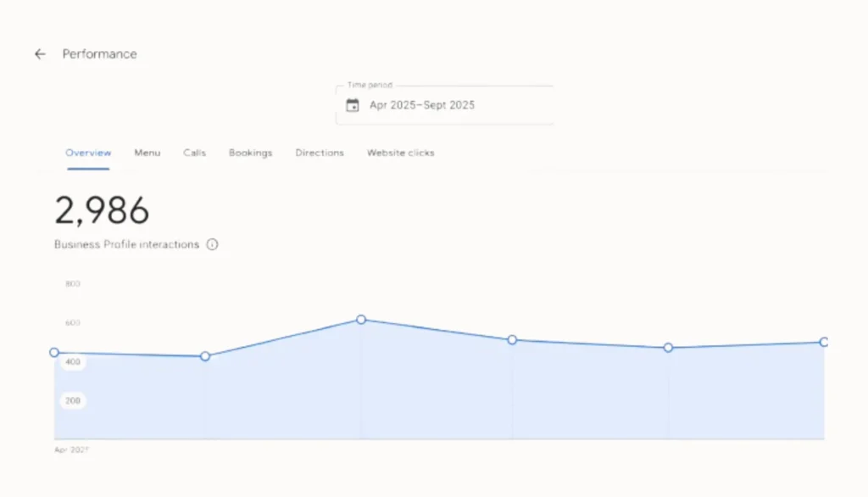Click the April starting data point on the chart
Screen dimensions: 868x497
point(54,353)
